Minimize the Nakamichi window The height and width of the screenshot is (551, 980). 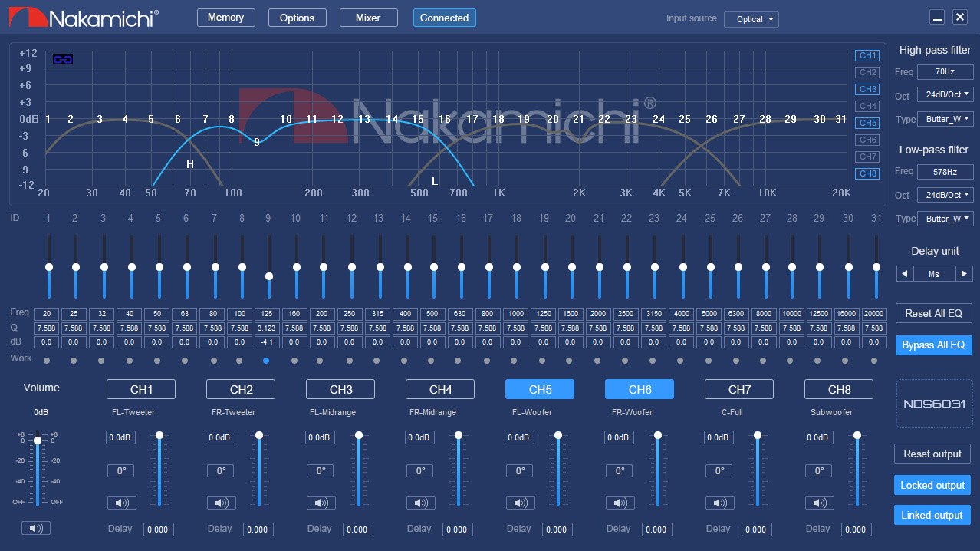937,17
